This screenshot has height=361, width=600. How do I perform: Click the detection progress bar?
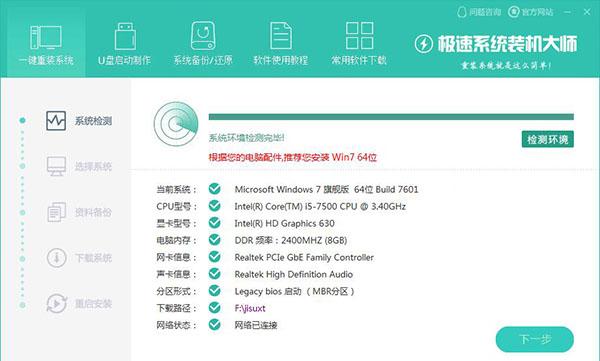tap(391, 117)
